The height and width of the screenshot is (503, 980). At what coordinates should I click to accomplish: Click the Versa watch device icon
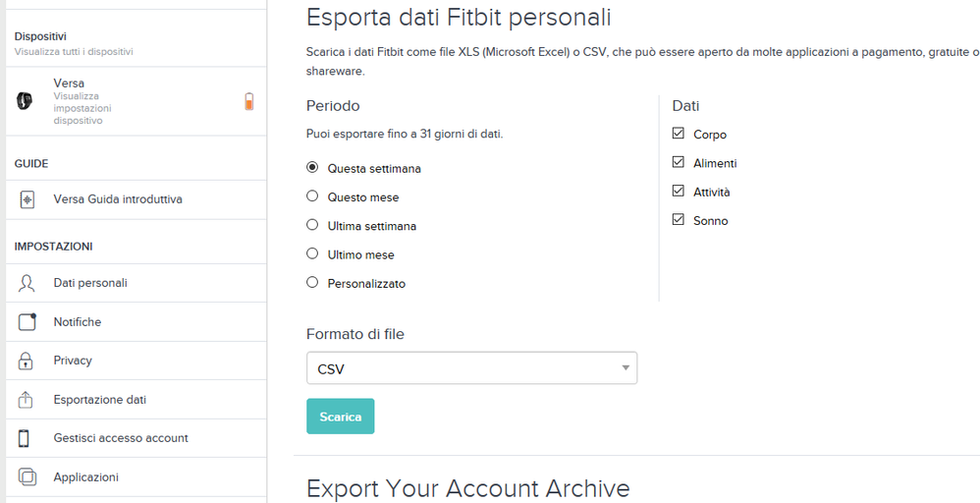(25, 101)
